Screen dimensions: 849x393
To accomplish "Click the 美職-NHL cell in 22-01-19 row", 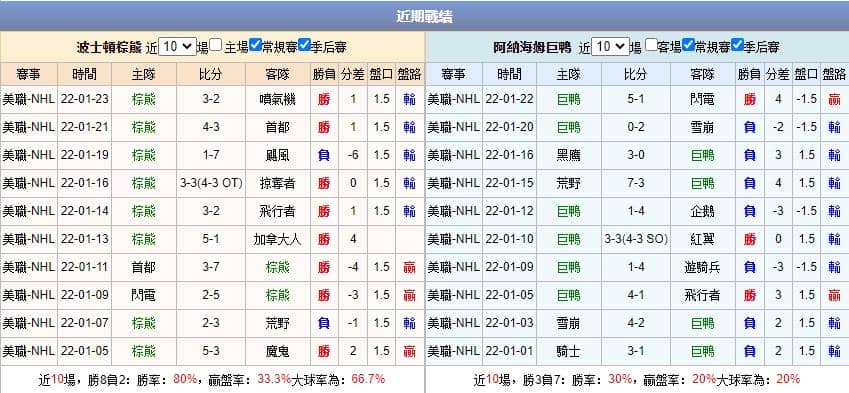I will point(29,155).
